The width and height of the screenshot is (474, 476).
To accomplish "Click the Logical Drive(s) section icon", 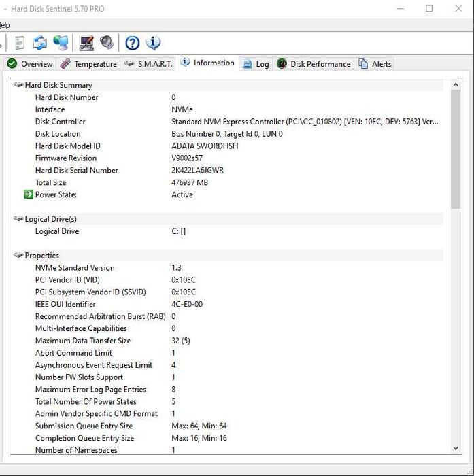I will pos(18,218).
